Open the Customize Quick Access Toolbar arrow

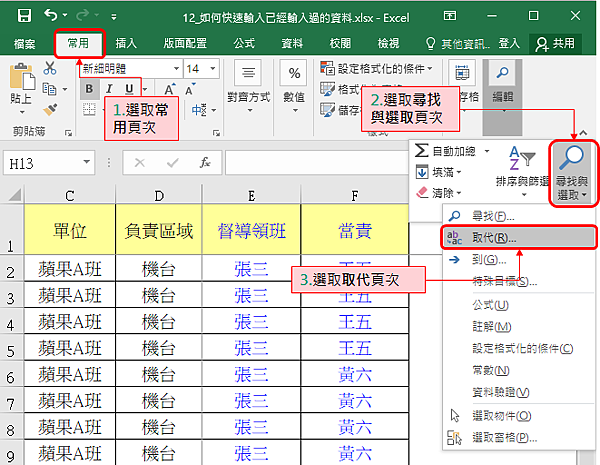point(114,17)
